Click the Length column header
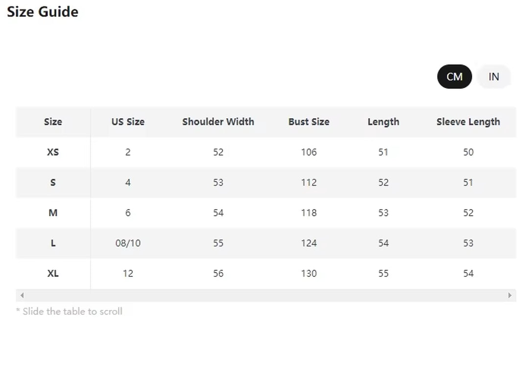The width and height of the screenshot is (532, 392). pos(384,122)
